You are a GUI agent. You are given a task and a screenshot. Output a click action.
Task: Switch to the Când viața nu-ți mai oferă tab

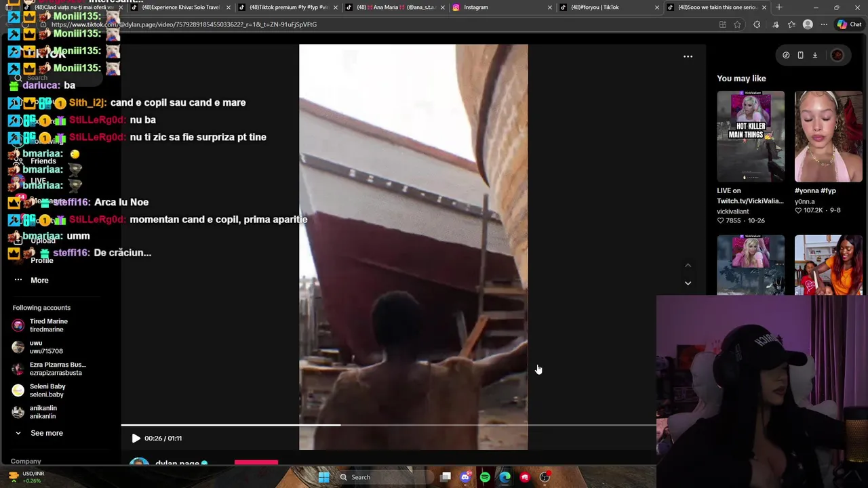pos(74,7)
